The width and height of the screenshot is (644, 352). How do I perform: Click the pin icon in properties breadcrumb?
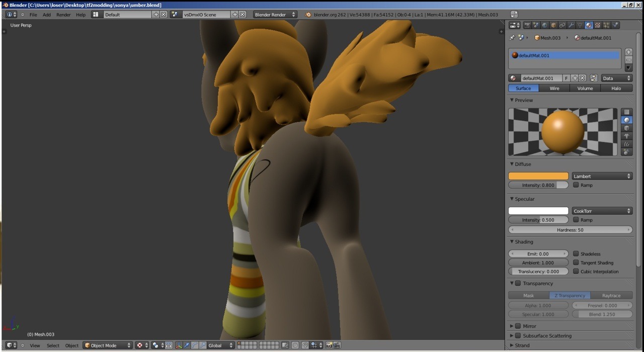tap(512, 38)
